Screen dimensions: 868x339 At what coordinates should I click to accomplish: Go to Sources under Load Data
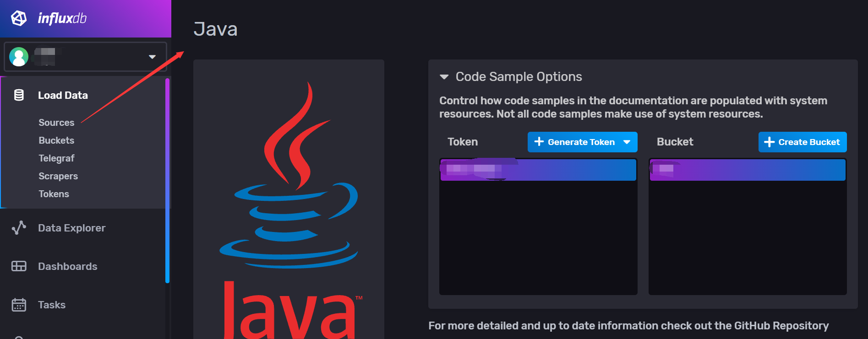56,123
